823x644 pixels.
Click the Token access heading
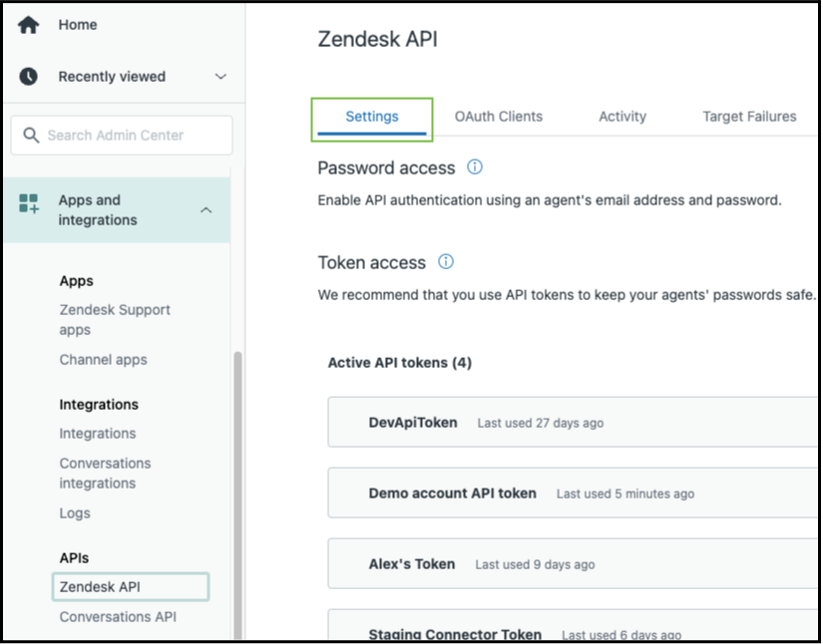(x=372, y=263)
